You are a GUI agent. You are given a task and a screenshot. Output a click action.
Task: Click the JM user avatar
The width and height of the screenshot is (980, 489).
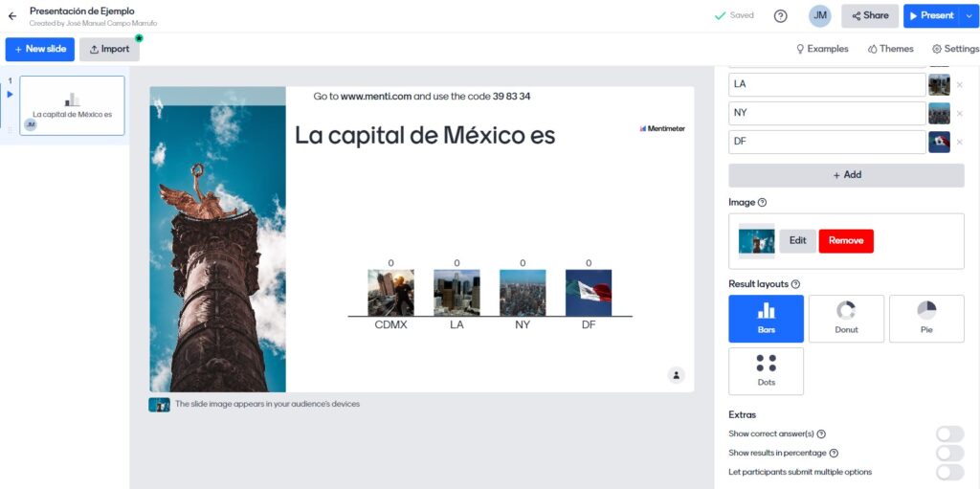819,16
